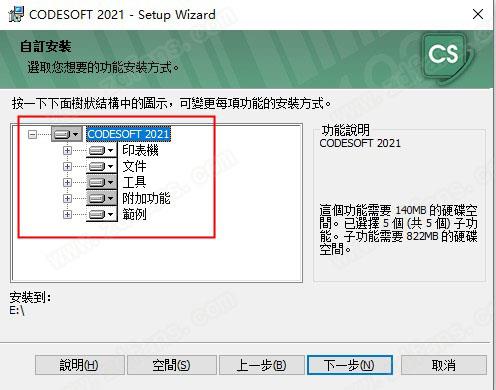Select the 附加功能 feature label
This screenshot has width=496, height=390.
pyautogui.click(x=146, y=198)
